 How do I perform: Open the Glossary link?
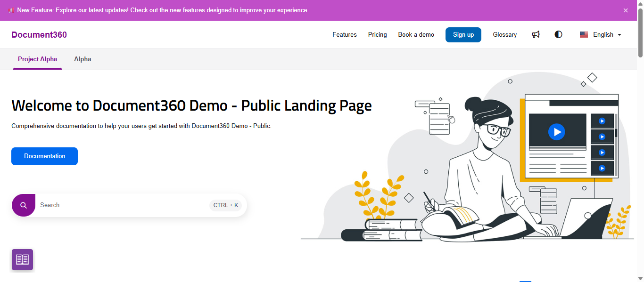click(x=504, y=34)
